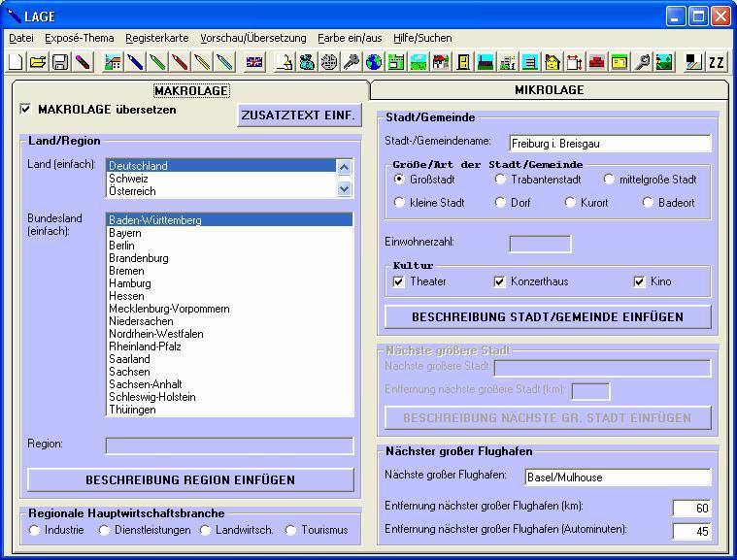Click the new blank document icon
The height and width of the screenshot is (560, 737).
[16, 62]
